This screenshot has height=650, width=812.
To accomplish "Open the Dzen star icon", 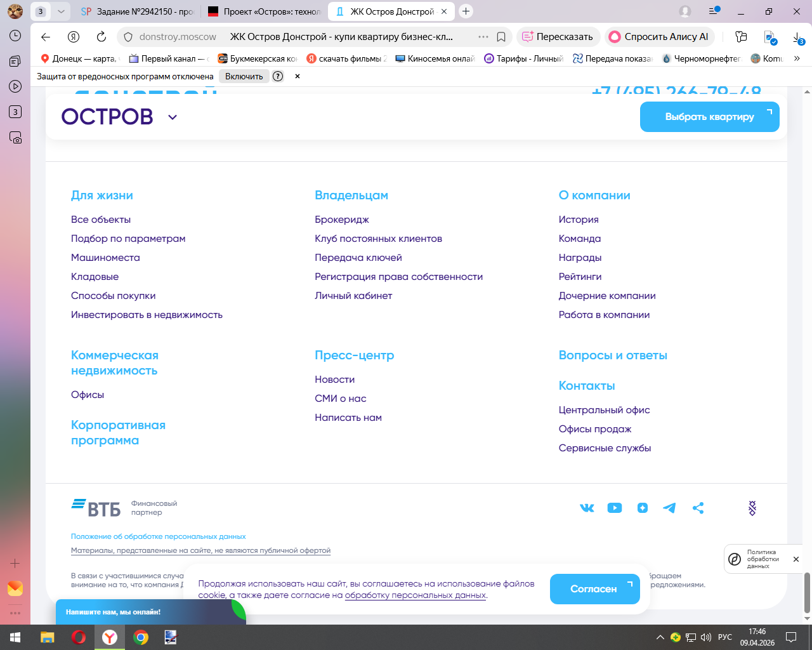I will pos(643,508).
